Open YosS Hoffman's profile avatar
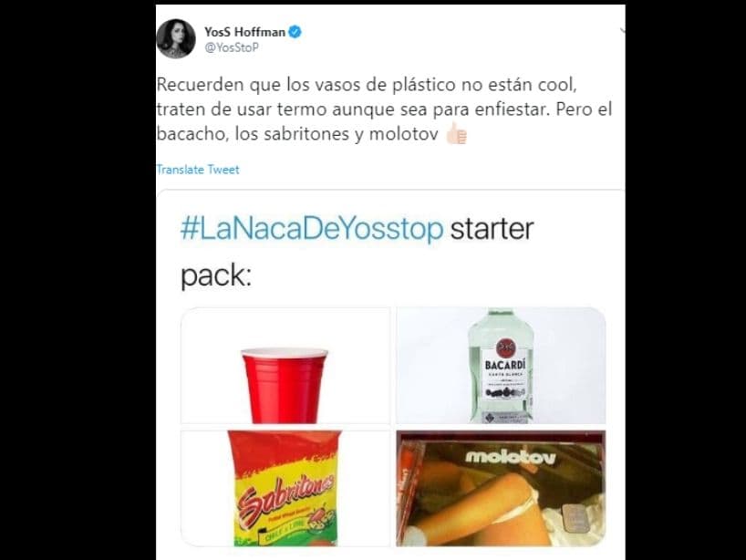Viewport: 746px width, 560px height. click(176, 38)
